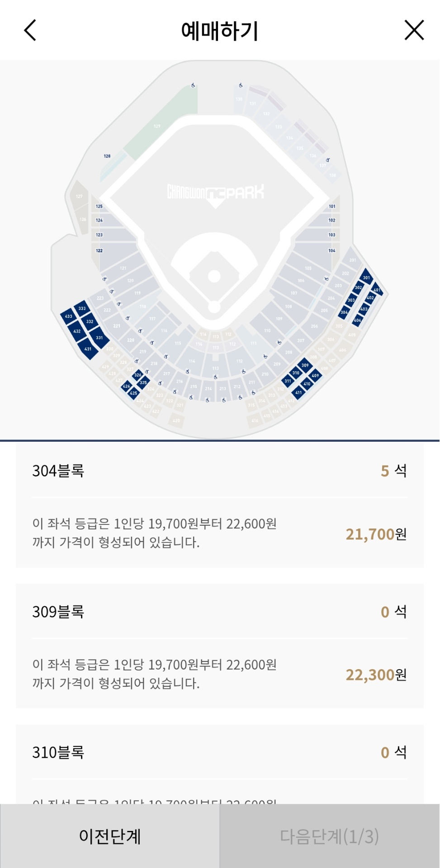Open the 310블록 list item

point(58,752)
